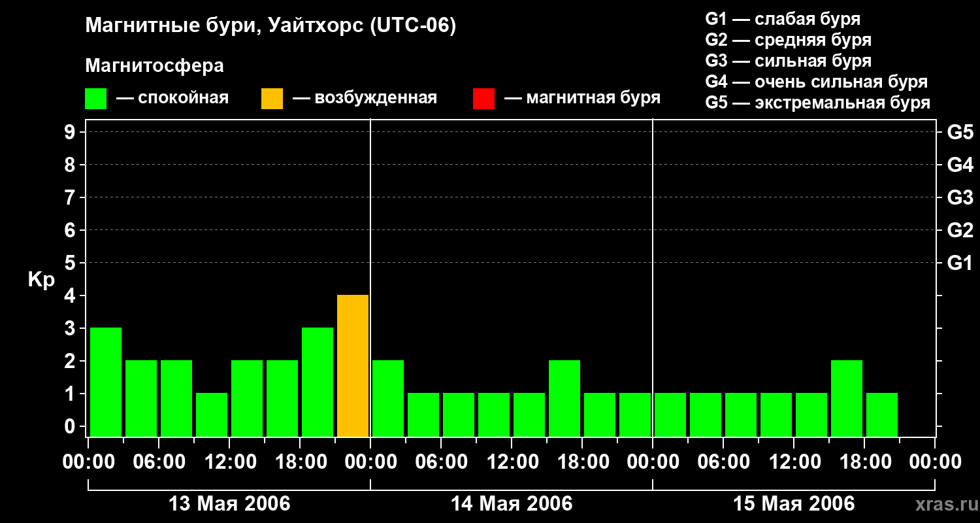Click the Kp 2 bar before 18:00 on 14 May
980x523 pixels.
564,398
